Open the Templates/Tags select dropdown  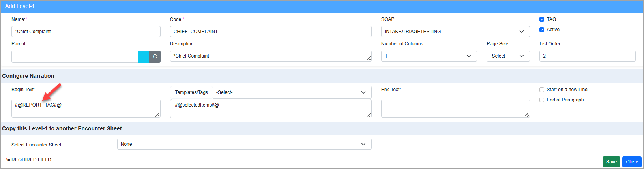292,92
